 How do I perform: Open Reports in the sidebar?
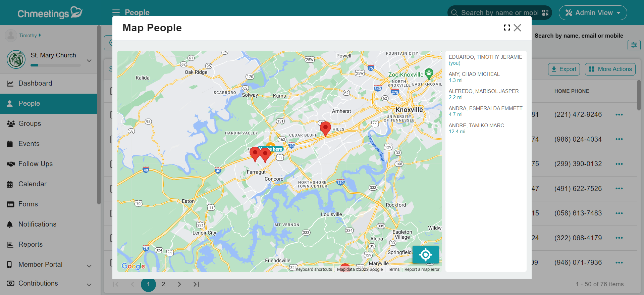click(49, 244)
